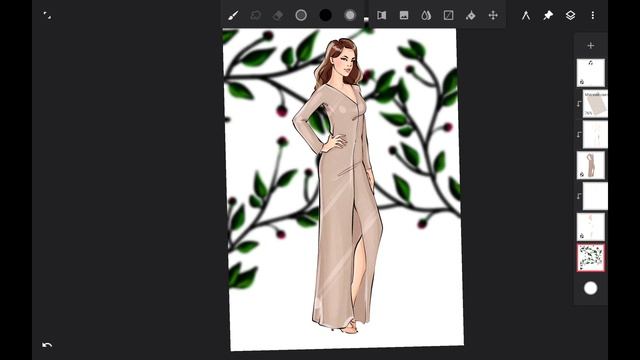Toggle clipping arrow on blank white layer
The height and width of the screenshot is (360, 640).
click(x=579, y=196)
